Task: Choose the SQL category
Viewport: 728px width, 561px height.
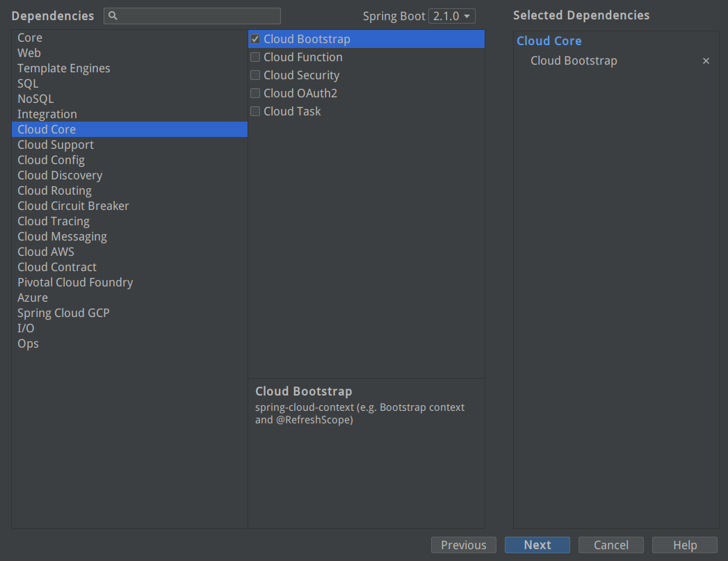Action: tap(129, 83)
